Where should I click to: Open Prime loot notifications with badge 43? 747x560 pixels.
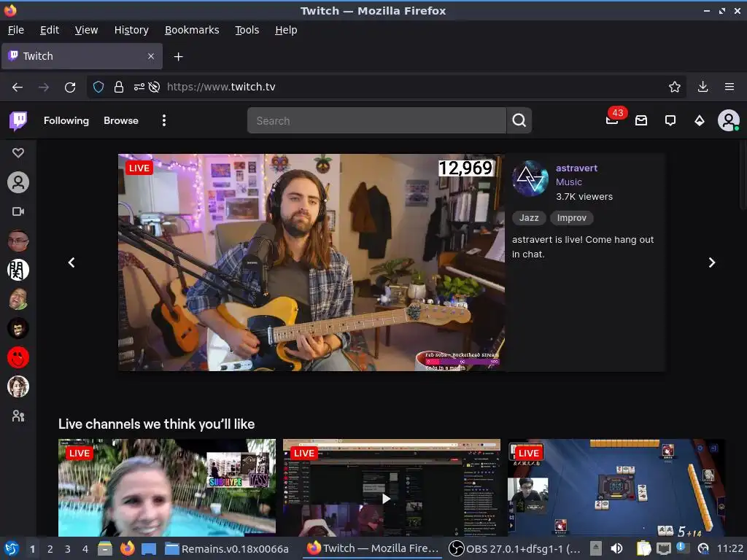[612, 120]
